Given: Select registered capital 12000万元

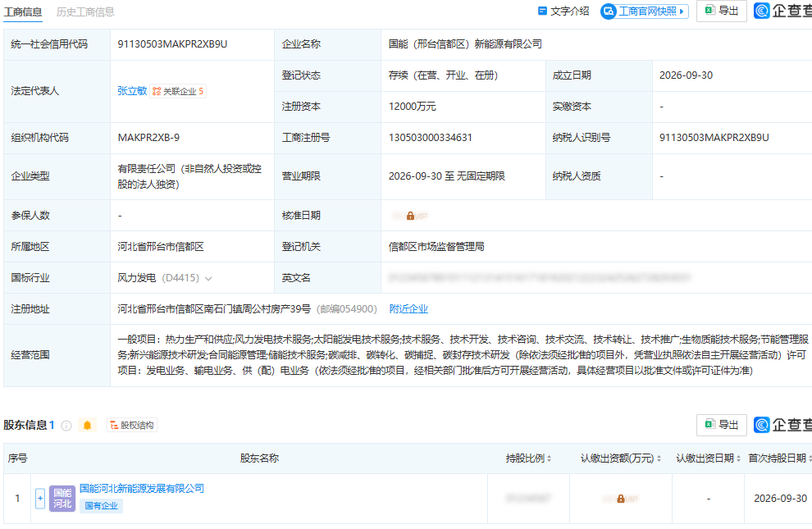Looking at the screenshot, I should point(413,107).
